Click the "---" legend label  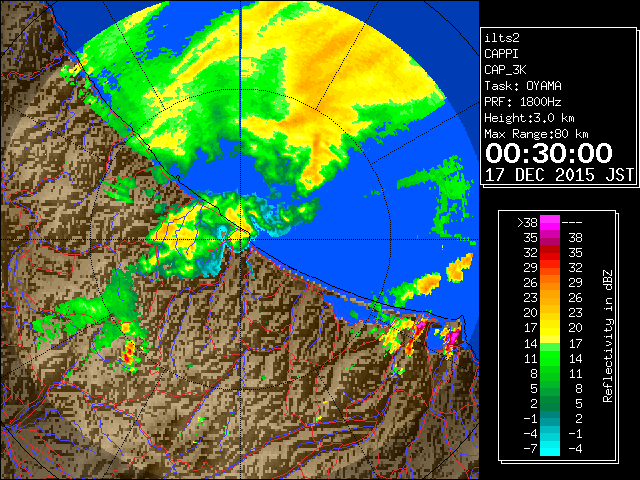pos(572,223)
